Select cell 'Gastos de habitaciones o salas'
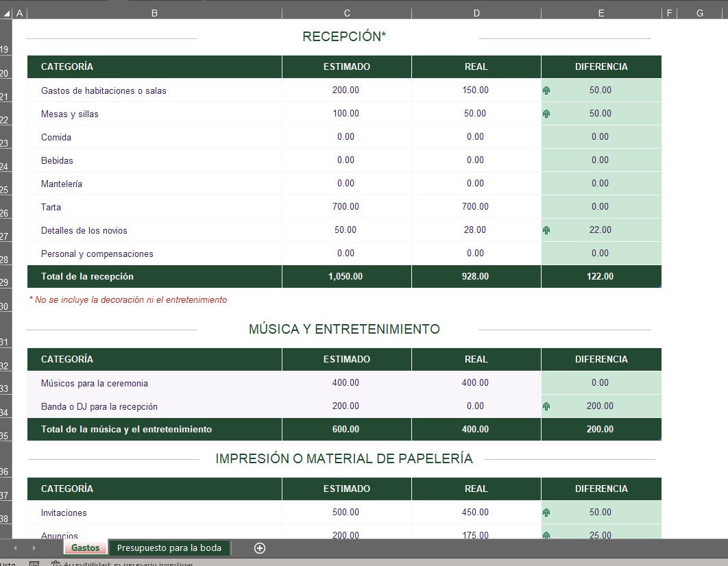The width and height of the screenshot is (728, 566). click(x=155, y=90)
